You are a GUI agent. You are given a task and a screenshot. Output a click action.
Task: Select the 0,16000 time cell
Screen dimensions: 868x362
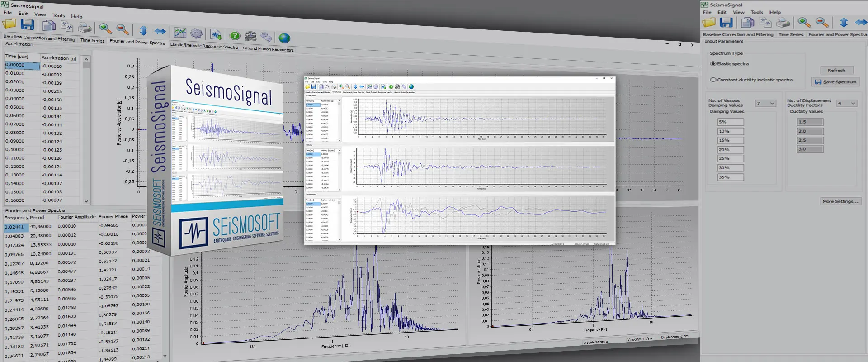[22, 200]
